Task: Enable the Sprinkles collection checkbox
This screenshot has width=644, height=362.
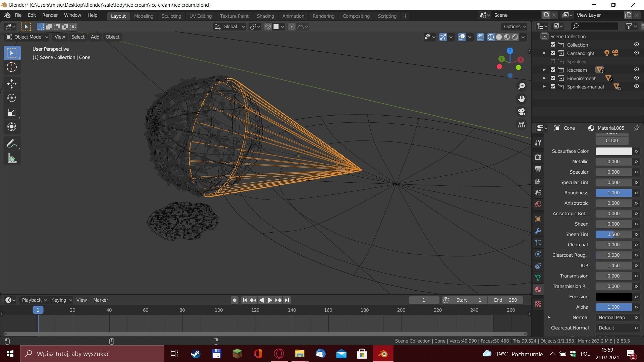Action: coord(553,61)
